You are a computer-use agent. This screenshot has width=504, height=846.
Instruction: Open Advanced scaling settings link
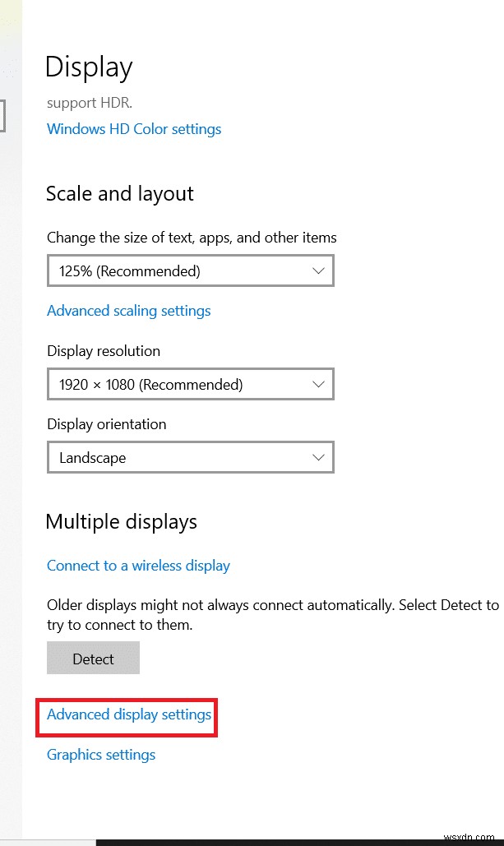coord(129,311)
